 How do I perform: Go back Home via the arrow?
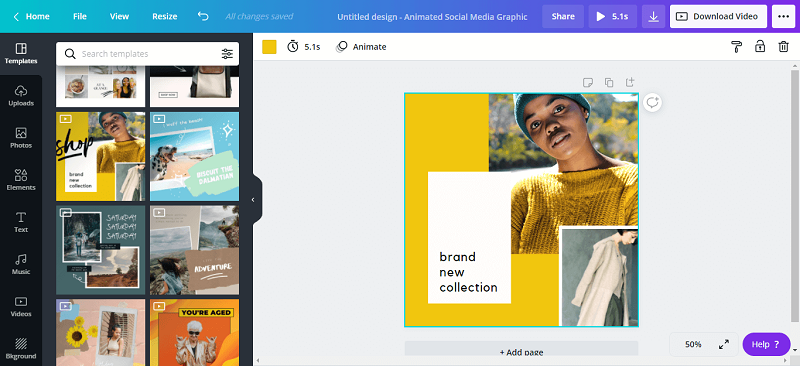[x=31, y=16]
